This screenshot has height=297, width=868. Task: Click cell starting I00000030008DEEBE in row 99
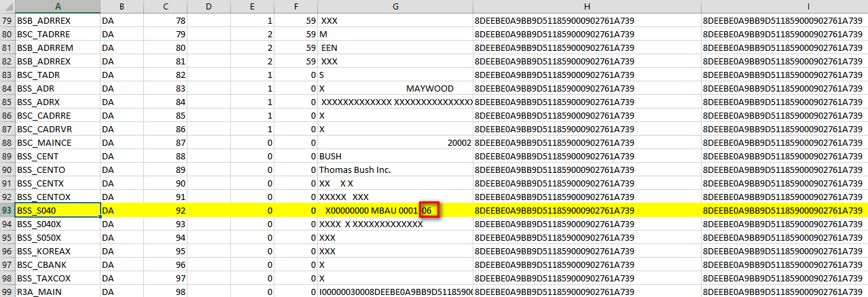point(395,292)
